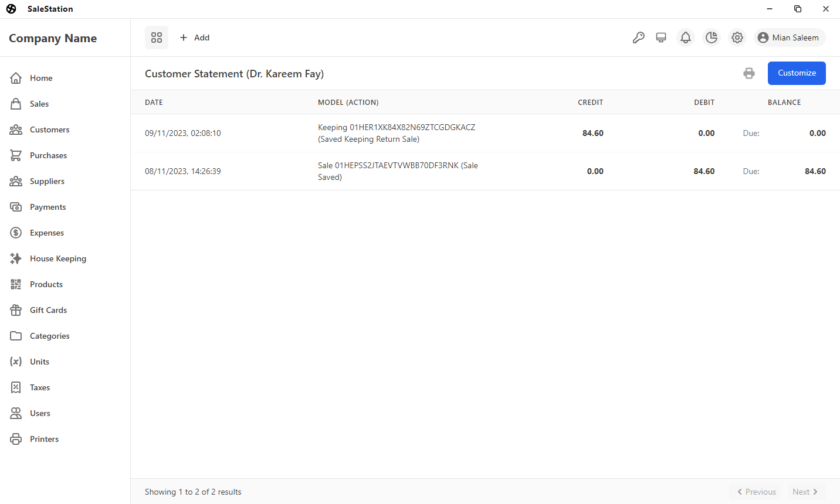Print the customer statement

pyautogui.click(x=748, y=73)
